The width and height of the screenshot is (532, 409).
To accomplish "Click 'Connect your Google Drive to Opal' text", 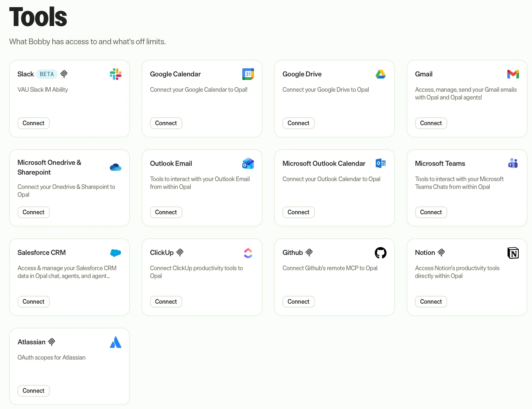I will click(x=326, y=90).
